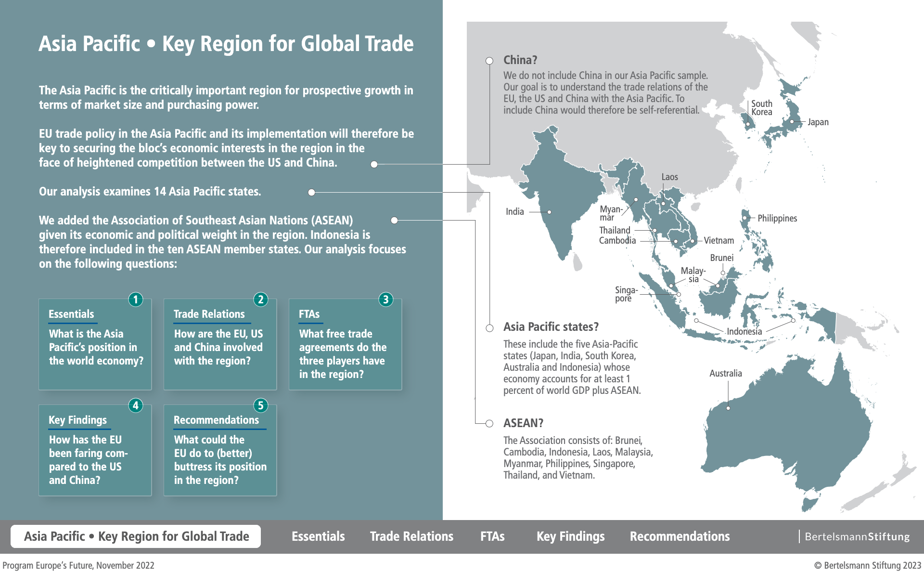The width and height of the screenshot is (924, 573).
Task: Click the number 1 badge icon
Action: coord(136,300)
